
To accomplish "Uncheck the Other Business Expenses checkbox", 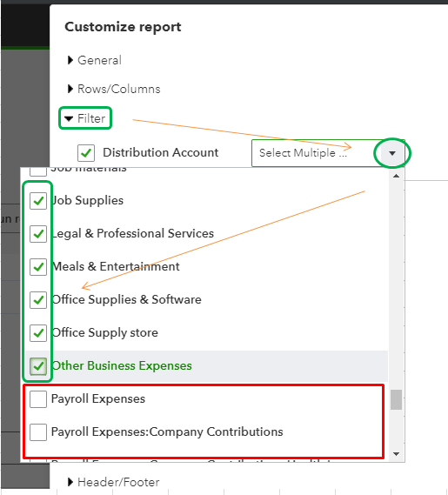I will coord(38,366).
